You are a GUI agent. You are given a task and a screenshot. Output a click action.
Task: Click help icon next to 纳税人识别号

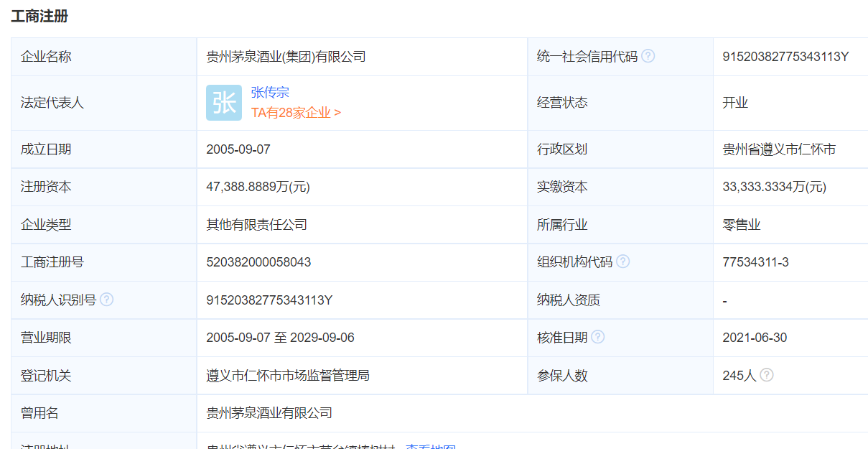(x=107, y=300)
